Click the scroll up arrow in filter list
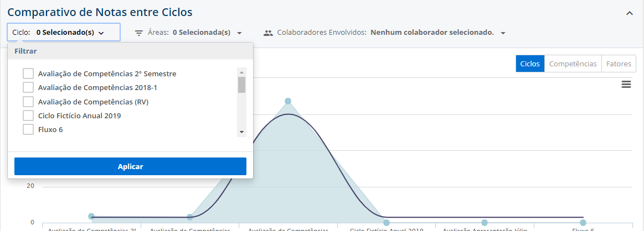The height and width of the screenshot is (231, 644). [241, 72]
